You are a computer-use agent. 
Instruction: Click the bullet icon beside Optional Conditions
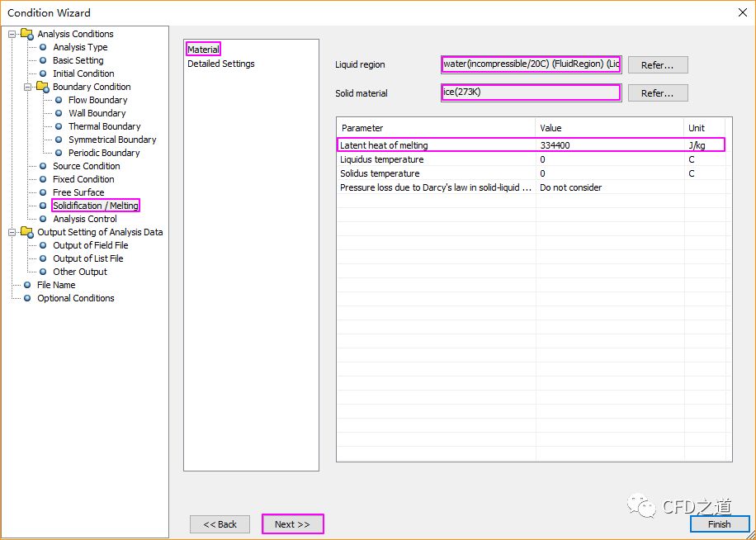[x=27, y=298]
